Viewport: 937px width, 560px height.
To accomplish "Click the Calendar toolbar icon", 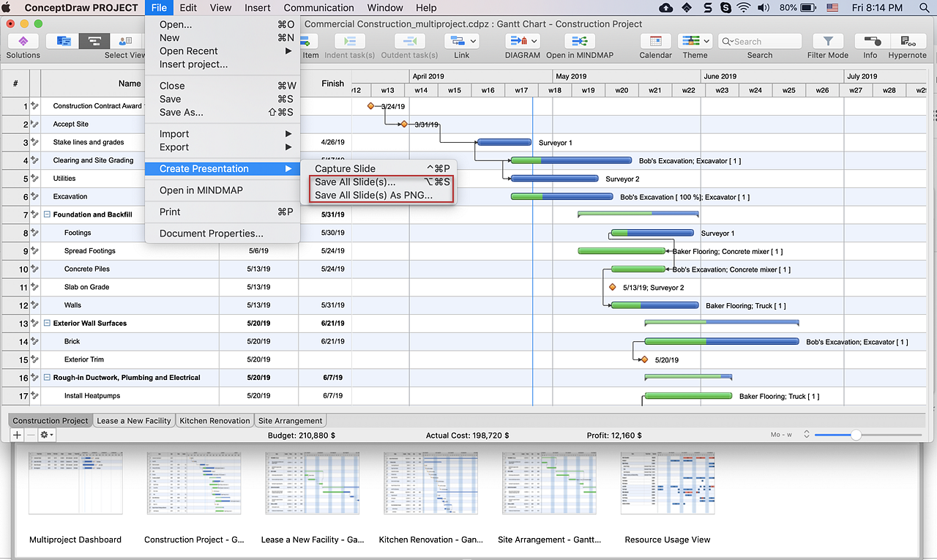I will click(655, 42).
